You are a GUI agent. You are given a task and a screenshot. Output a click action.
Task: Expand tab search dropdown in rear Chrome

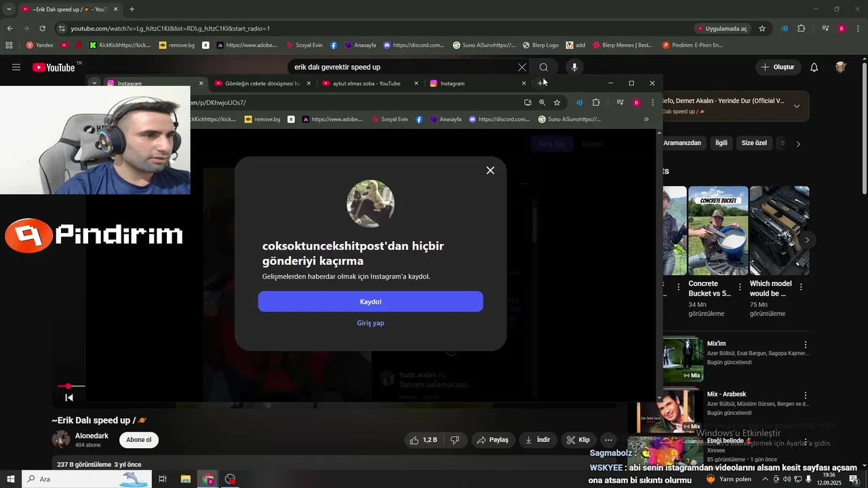[9, 9]
